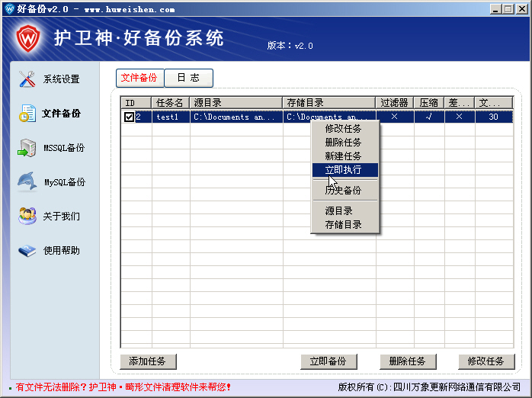
Task: Select 使用帮助 sidebar label
Action: tap(62, 251)
